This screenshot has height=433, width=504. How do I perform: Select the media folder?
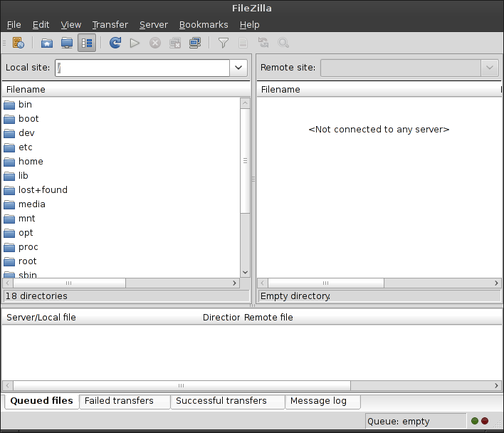(x=32, y=204)
